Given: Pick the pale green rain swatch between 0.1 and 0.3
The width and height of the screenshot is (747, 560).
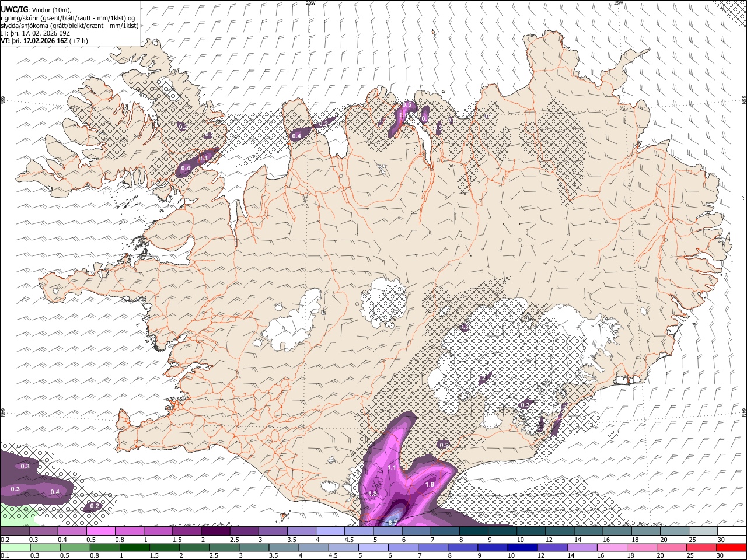Looking at the screenshot, I should click(15, 548).
